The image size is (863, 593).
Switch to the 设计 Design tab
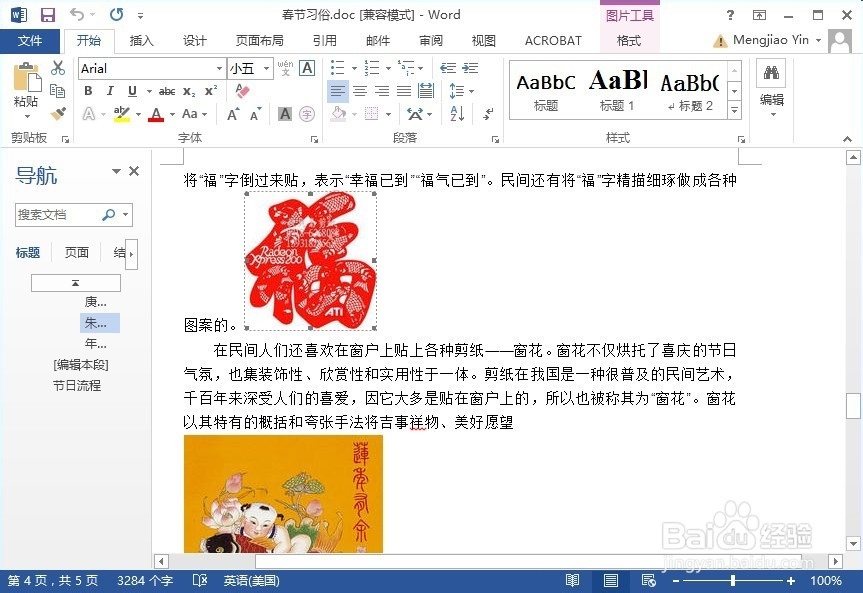click(x=194, y=41)
